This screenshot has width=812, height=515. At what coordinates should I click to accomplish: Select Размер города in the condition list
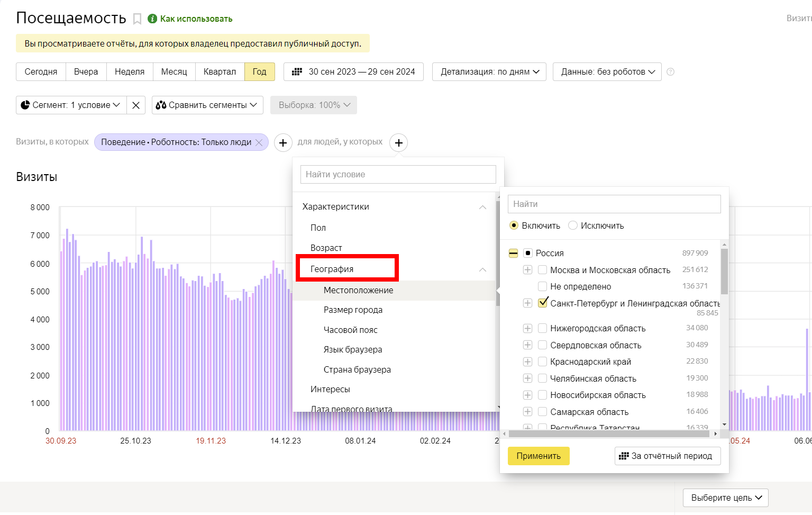point(353,310)
